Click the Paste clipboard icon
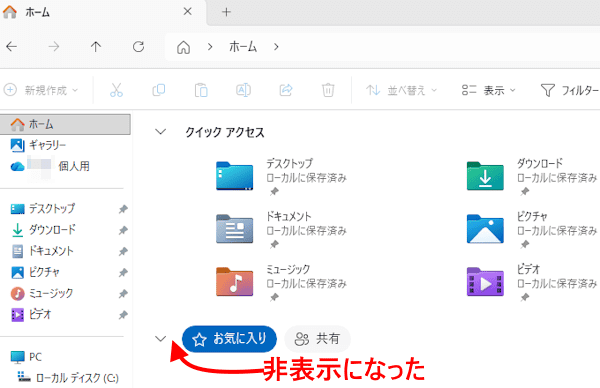Screen dimensions: 600x388 click(201, 90)
